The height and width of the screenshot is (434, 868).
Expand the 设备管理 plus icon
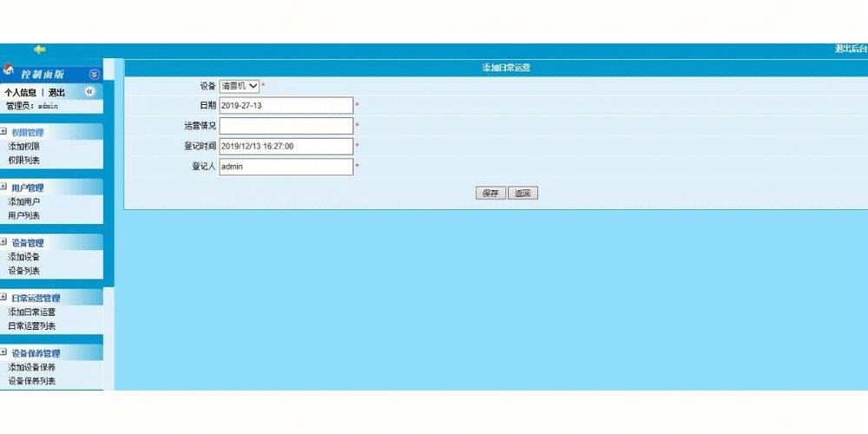[x=3, y=242]
